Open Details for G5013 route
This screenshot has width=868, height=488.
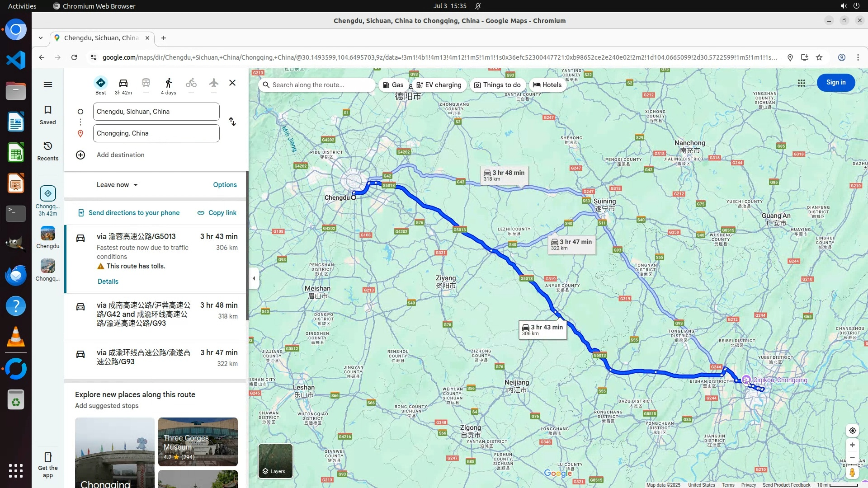[108, 282]
